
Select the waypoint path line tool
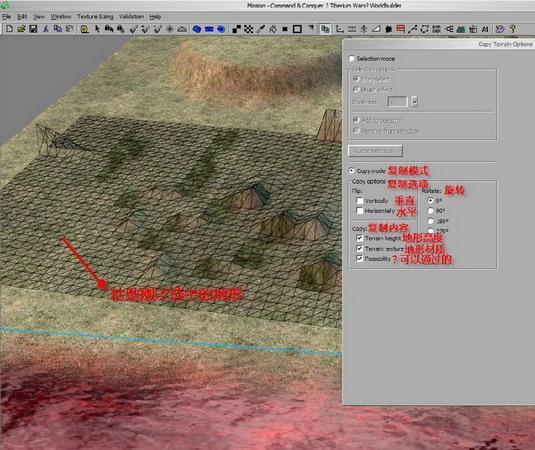click(413, 29)
